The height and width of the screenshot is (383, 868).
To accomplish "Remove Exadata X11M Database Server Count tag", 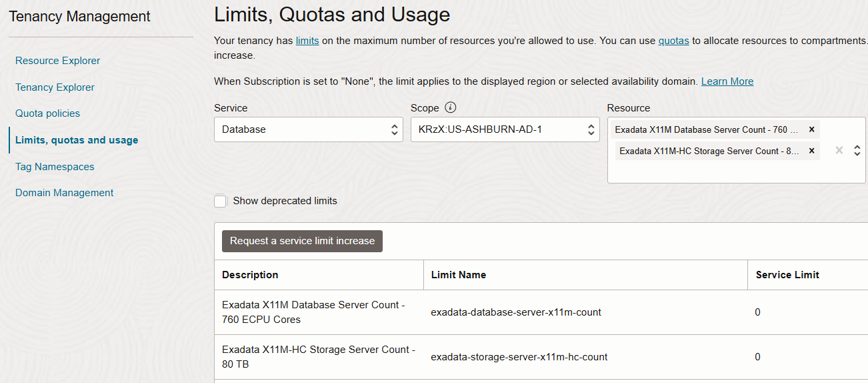I will click(811, 129).
